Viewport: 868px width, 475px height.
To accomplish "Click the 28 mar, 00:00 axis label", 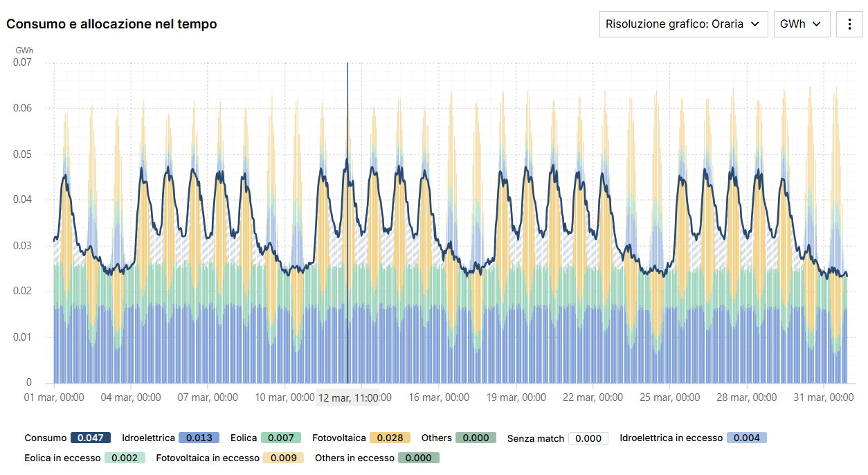I will click(747, 397).
